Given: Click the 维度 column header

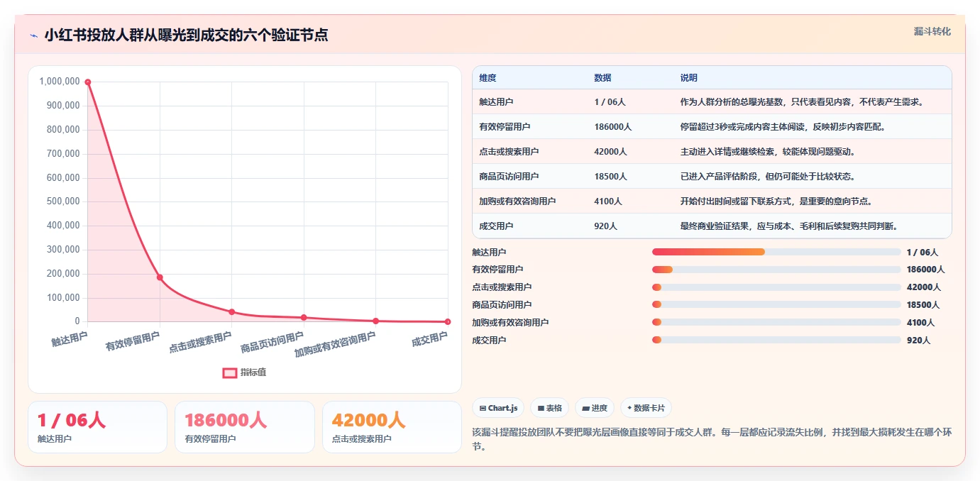Looking at the screenshot, I should point(488,77).
